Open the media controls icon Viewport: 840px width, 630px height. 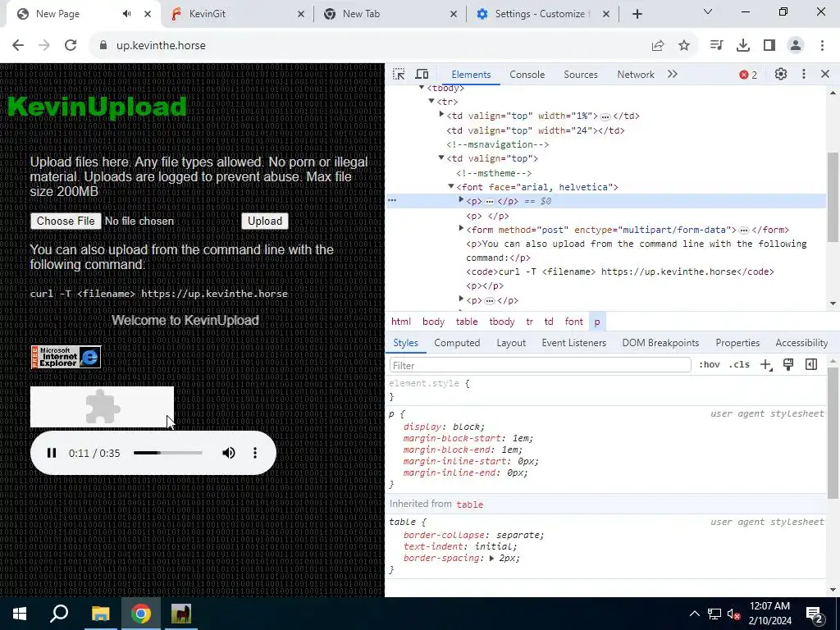[x=716, y=46]
